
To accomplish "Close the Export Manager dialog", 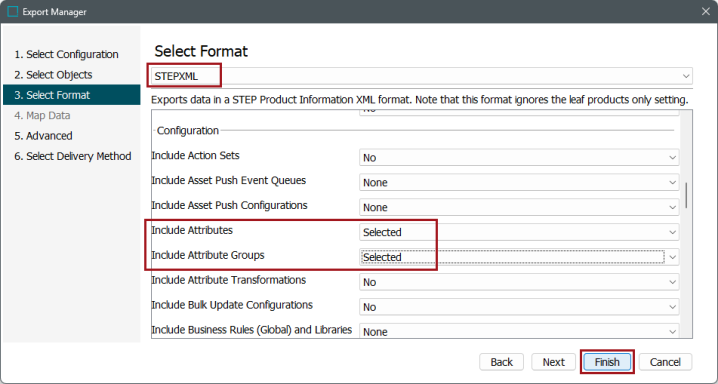I will [x=706, y=11].
